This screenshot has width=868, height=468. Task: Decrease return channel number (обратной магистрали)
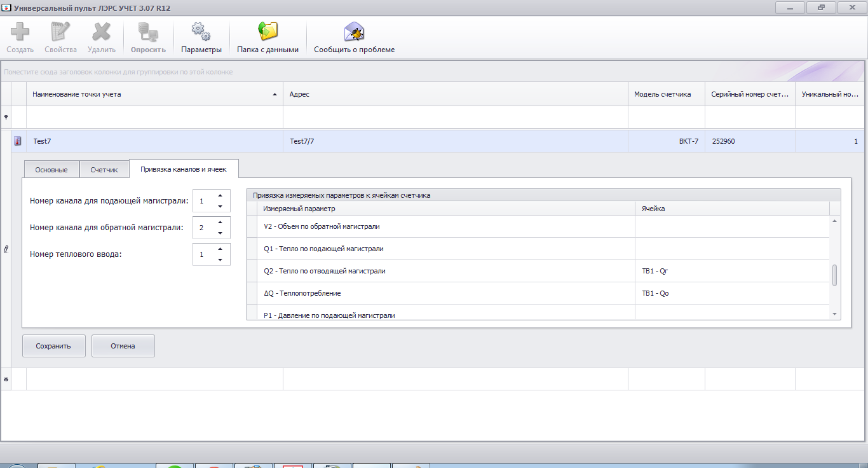coord(220,233)
